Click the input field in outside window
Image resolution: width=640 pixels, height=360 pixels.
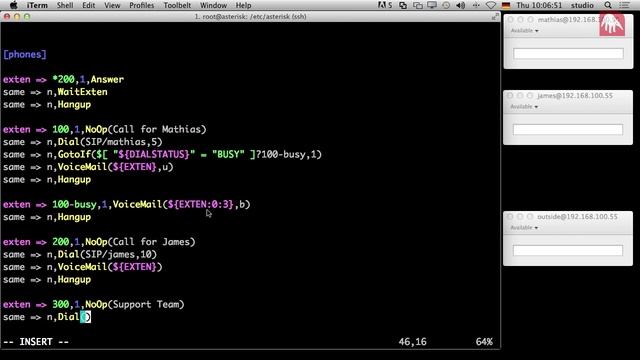click(568, 251)
